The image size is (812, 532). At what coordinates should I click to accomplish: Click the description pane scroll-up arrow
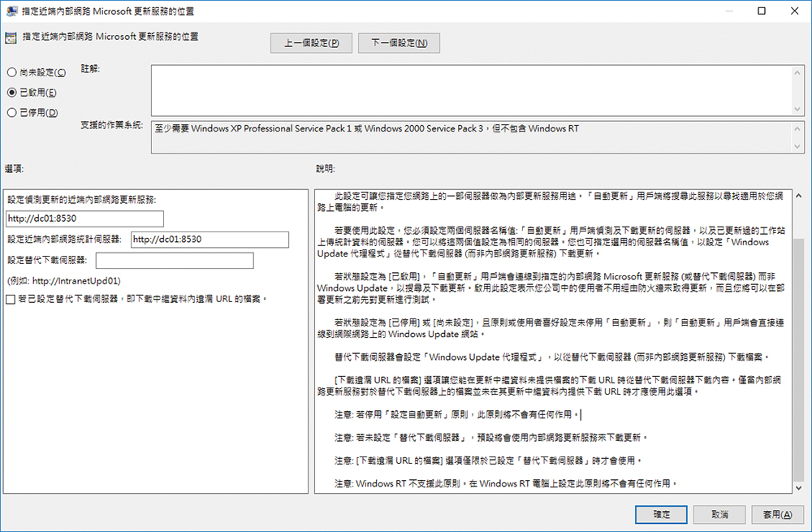click(x=798, y=196)
